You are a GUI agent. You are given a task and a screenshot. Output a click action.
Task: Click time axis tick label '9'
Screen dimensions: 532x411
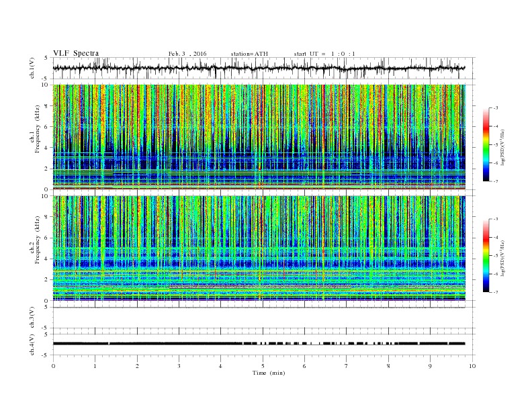pos(430,366)
